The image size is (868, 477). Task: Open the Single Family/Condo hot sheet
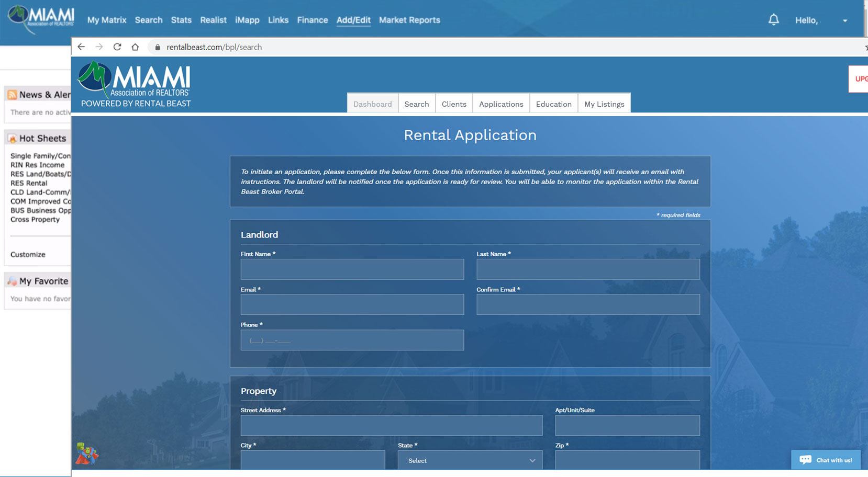pos(40,156)
